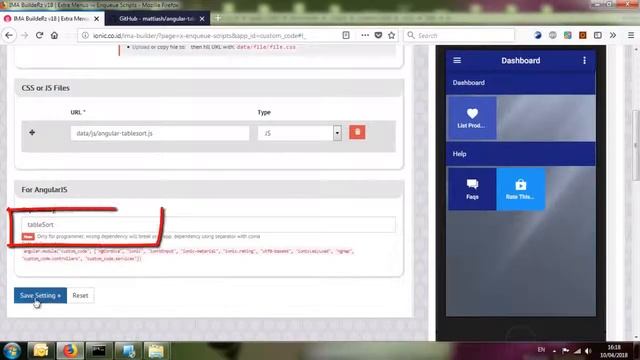The width and height of the screenshot is (640, 360).
Task: Click the tableSort dependency input field
Action: click(x=209, y=224)
